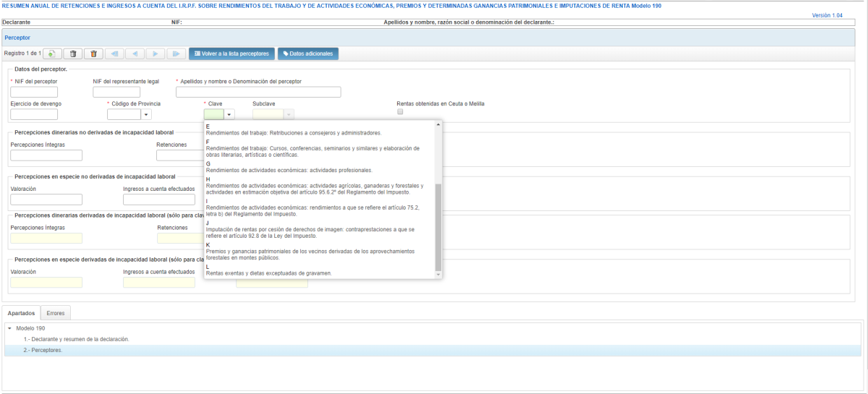Viewport: 868px width, 394px height.
Task: Go to first record arrow
Action: pyautogui.click(x=114, y=53)
